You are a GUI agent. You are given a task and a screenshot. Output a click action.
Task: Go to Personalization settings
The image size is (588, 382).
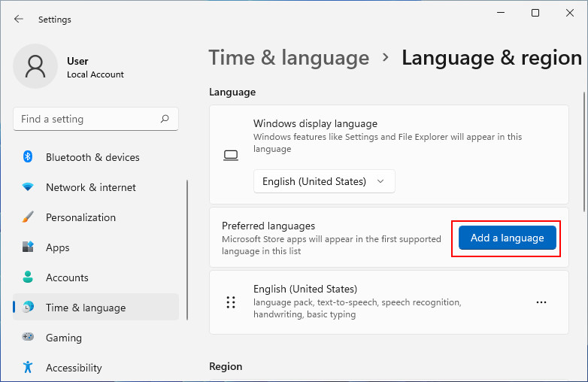(x=95, y=217)
